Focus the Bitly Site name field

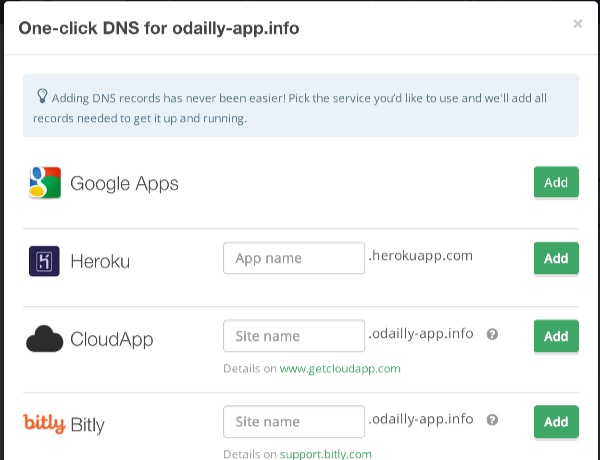(294, 421)
